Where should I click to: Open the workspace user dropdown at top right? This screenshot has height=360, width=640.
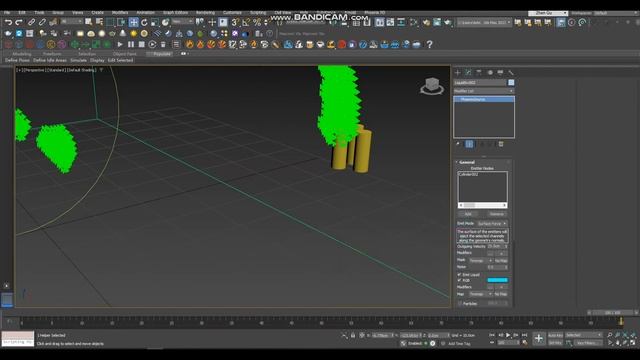[x=548, y=13]
